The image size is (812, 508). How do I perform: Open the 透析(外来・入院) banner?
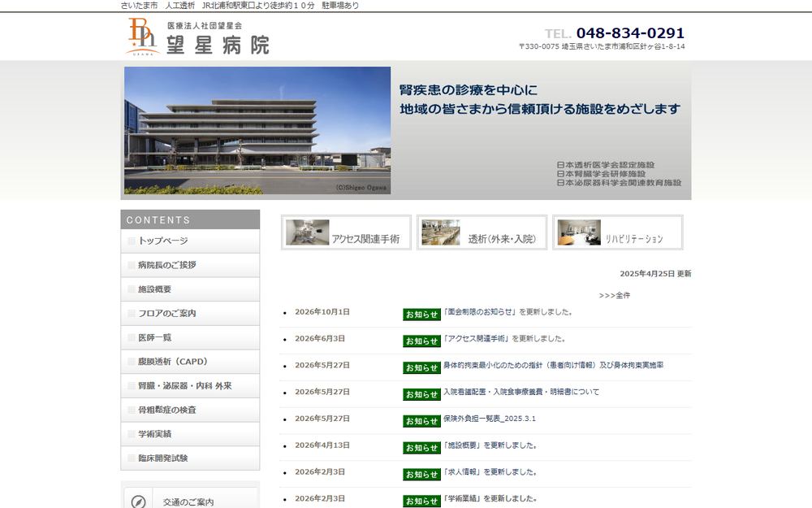[x=482, y=232]
